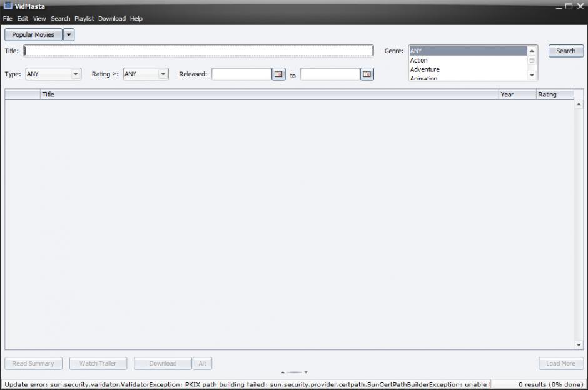Screen dimensions: 588x390
Task: Open the Edit menu
Action: [x=23, y=18]
